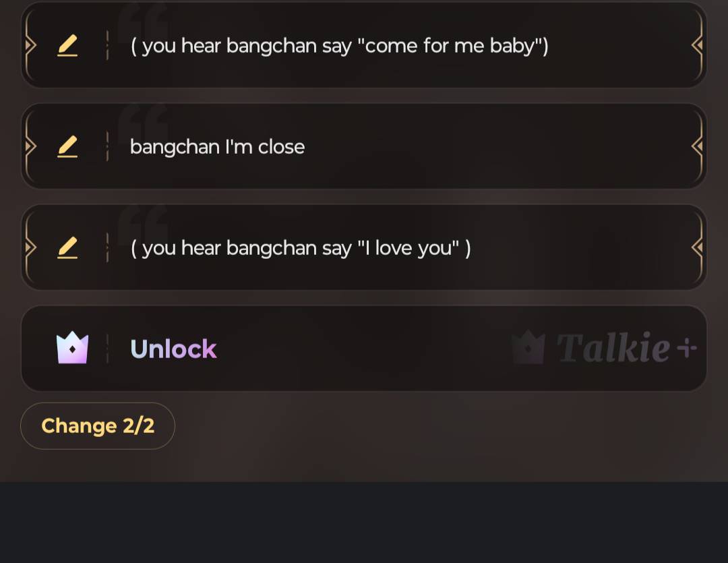The height and width of the screenshot is (563, 728).
Task: Click the divider line beside Unlock crown
Action: (107, 349)
